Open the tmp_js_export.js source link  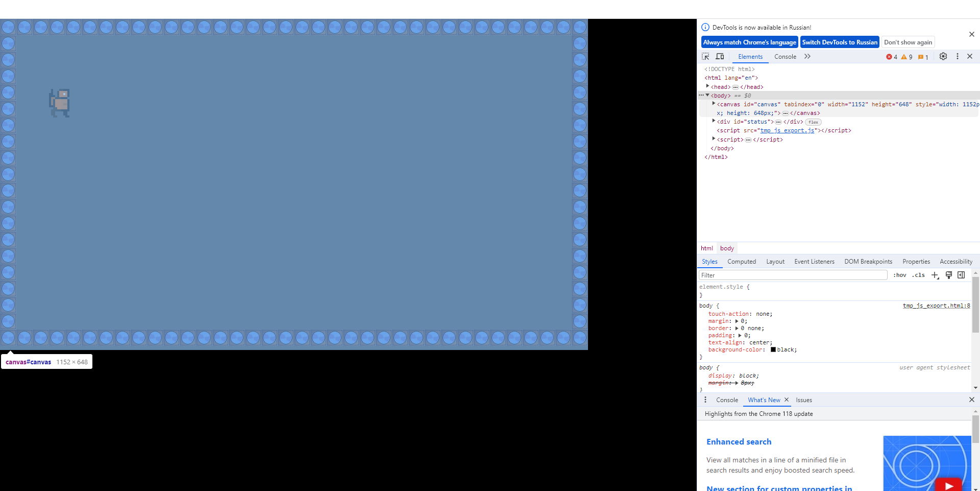tap(788, 131)
